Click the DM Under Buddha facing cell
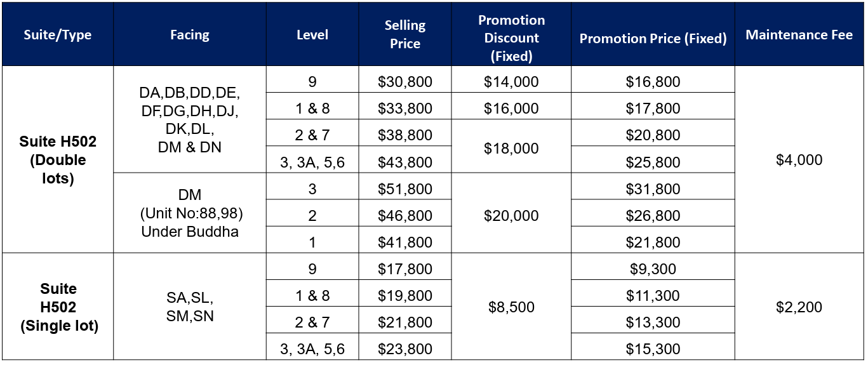Screen dimensions: 868x365 [189, 213]
